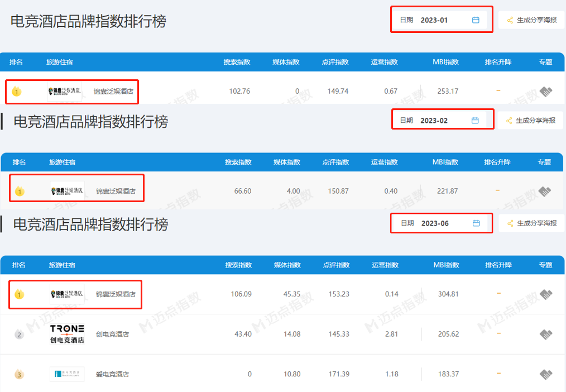The width and height of the screenshot is (566, 392).
Task: Open the 专题 icon for 创电竞酒店
Action: (545, 334)
